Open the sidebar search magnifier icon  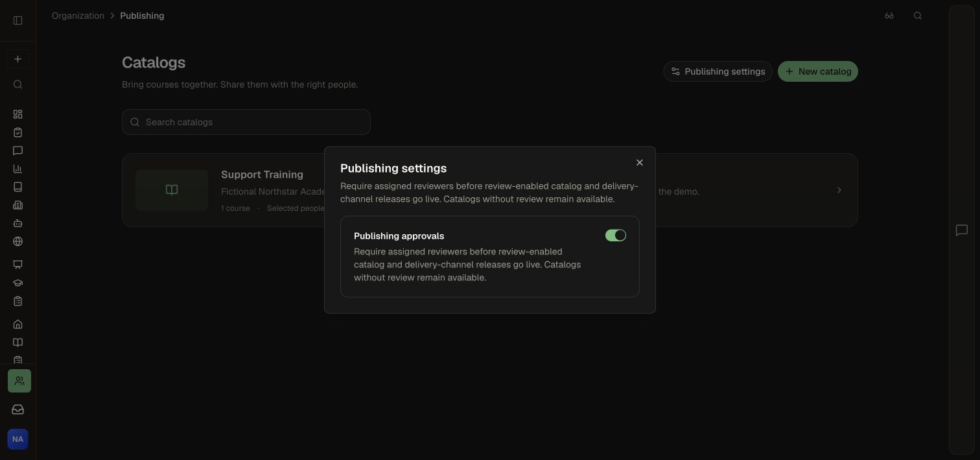17,84
